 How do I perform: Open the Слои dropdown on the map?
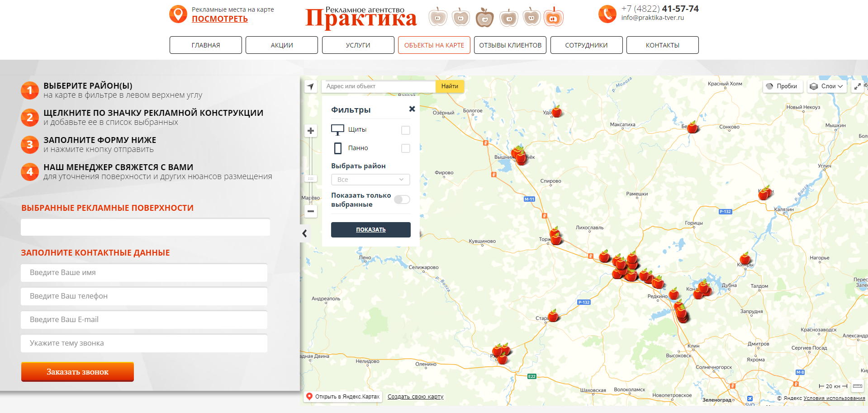pyautogui.click(x=826, y=86)
